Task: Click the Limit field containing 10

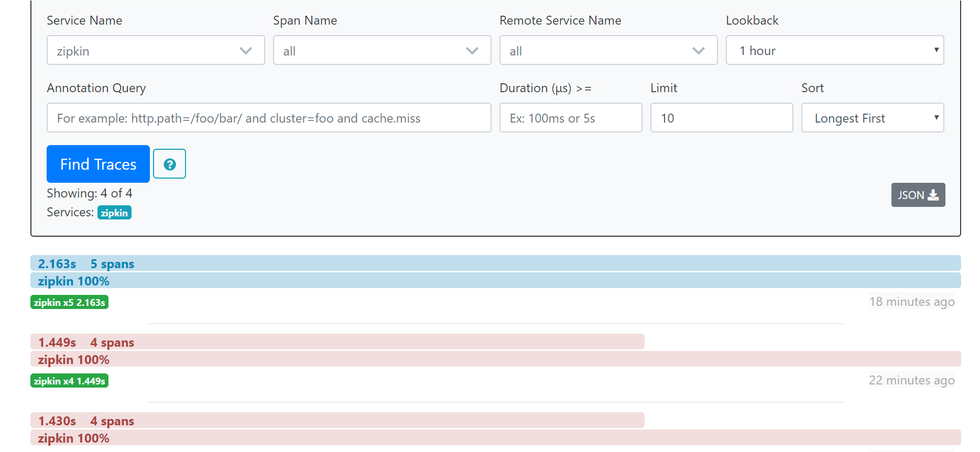Action: pos(722,118)
